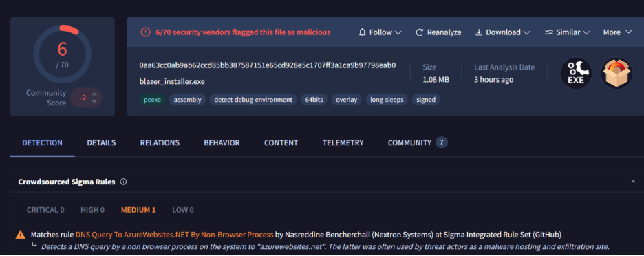Collapse the Crowdsourced Sigma Rules section
Image resolution: width=644 pixels, height=256 pixels.
tap(633, 182)
